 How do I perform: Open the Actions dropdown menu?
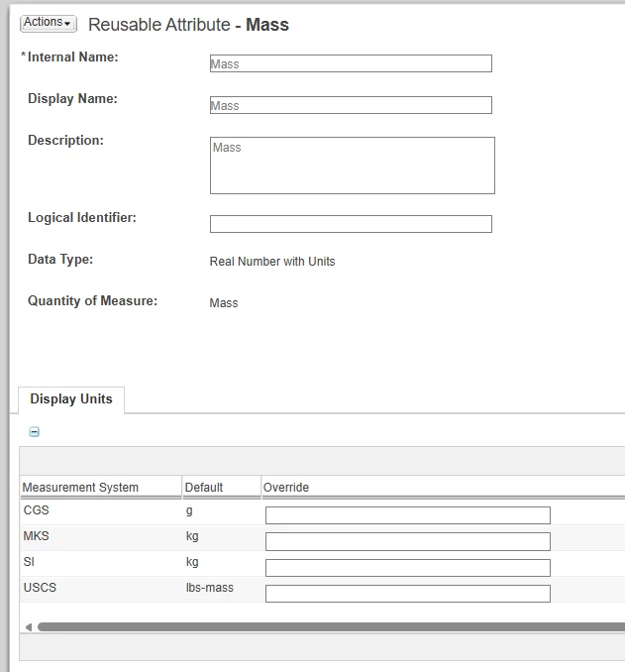48,23
